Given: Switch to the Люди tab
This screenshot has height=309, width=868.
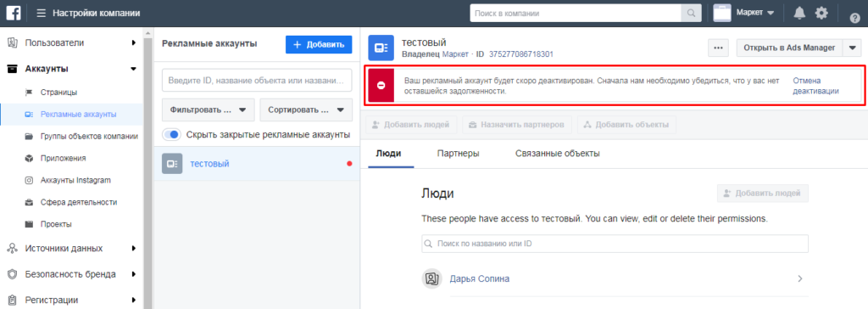Looking at the screenshot, I should [388, 154].
